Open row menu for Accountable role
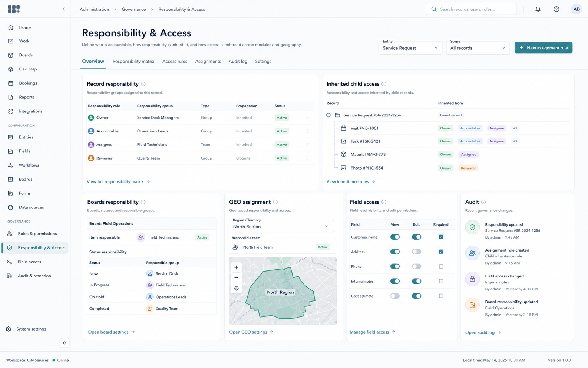 pyautogui.click(x=308, y=131)
